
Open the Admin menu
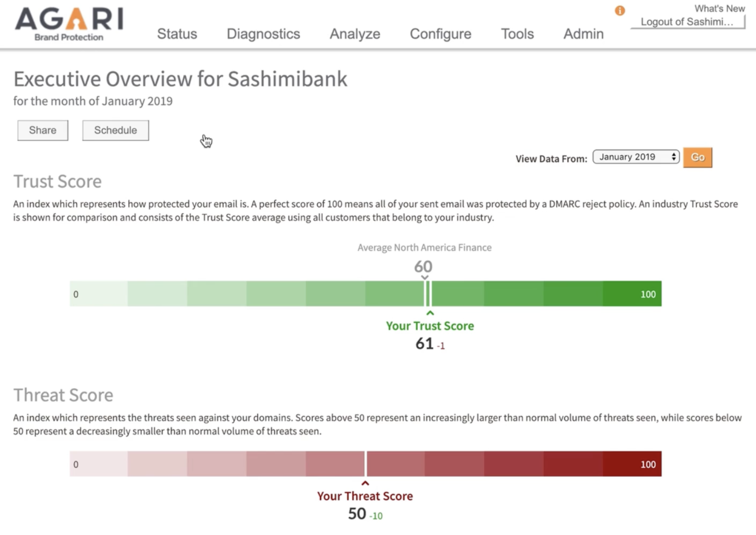coord(583,34)
